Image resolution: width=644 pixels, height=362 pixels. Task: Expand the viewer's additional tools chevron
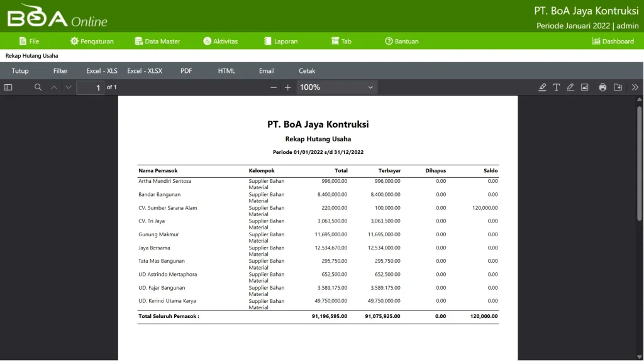point(635,87)
